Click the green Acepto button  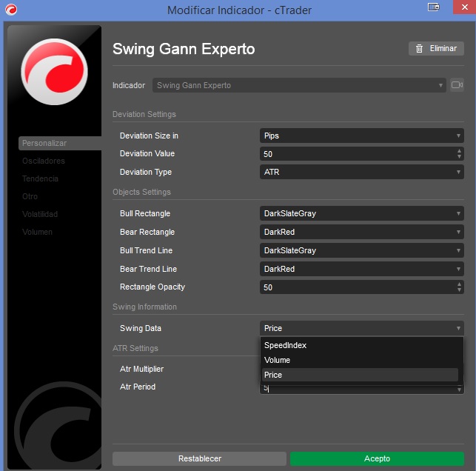[x=377, y=458]
